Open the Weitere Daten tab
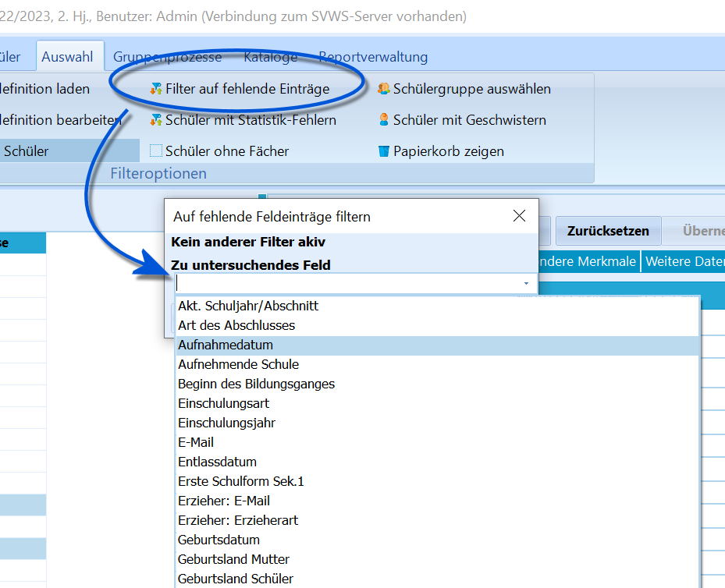The height and width of the screenshot is (588, 725). (684, 261)
